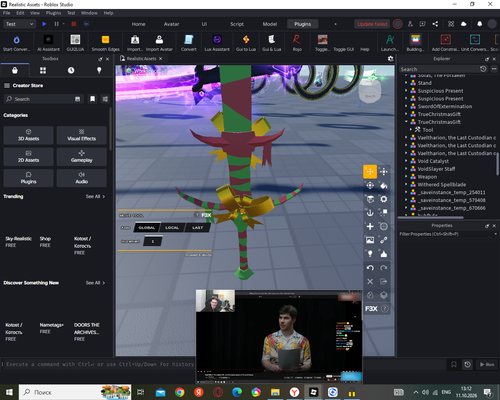
Task: Set F3X move axis to Local
Action: [x=172, y=228]
